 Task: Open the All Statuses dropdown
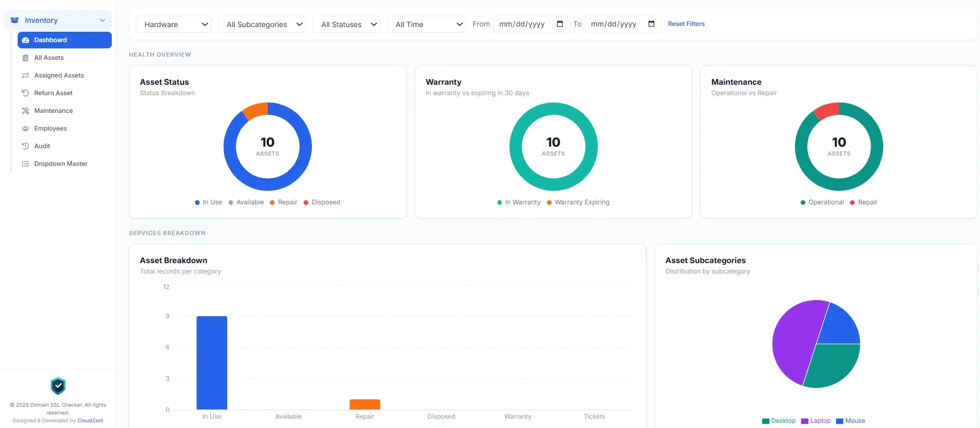(x=346, y=24)
